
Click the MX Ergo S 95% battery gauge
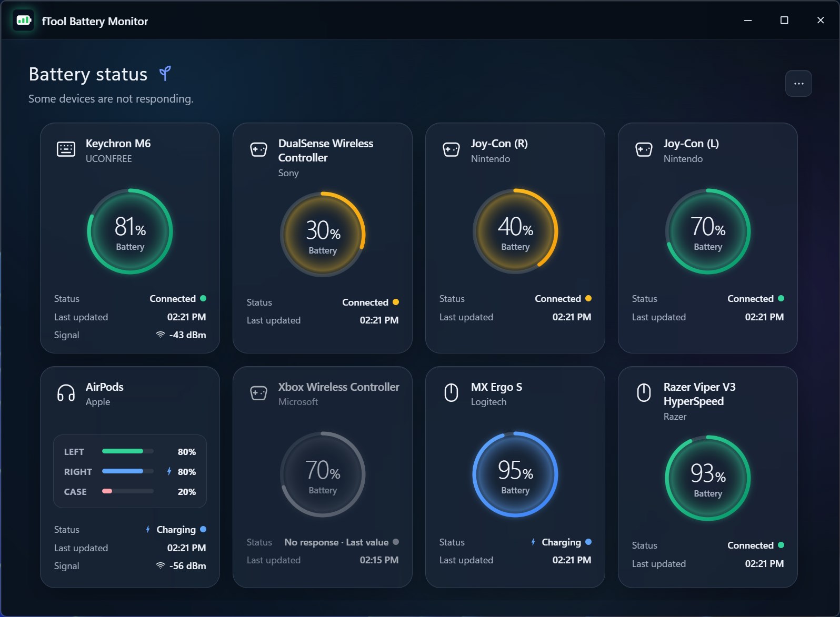[x=515, y=474]
